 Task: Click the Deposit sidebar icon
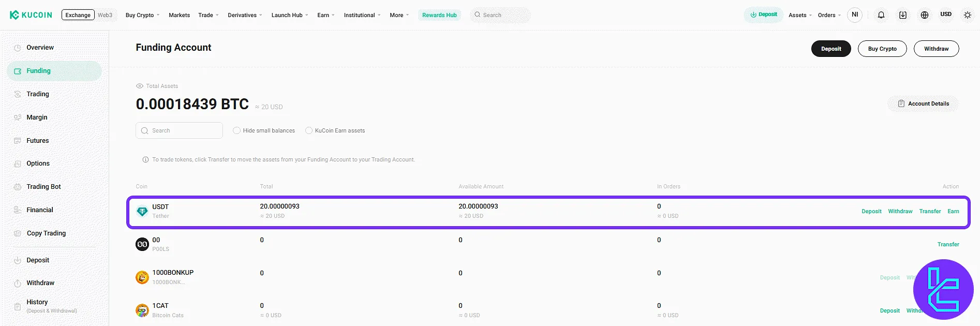pos(18,260)
